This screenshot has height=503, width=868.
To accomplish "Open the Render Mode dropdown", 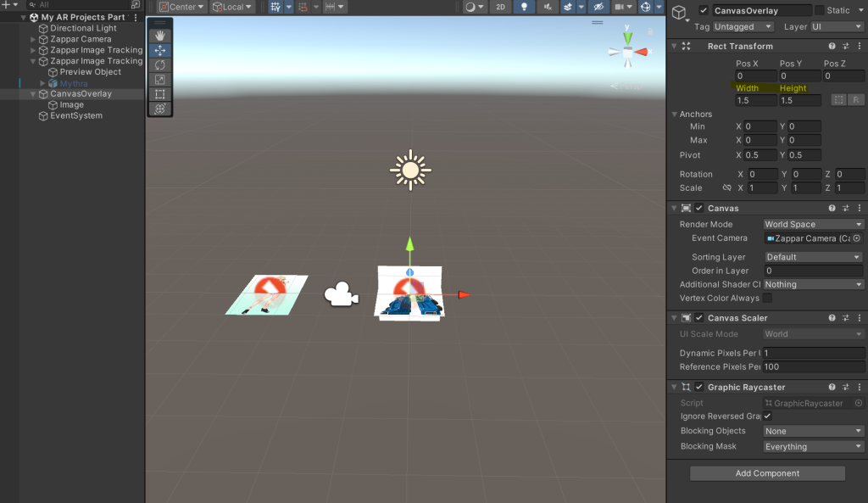I will tap(812, 225).
